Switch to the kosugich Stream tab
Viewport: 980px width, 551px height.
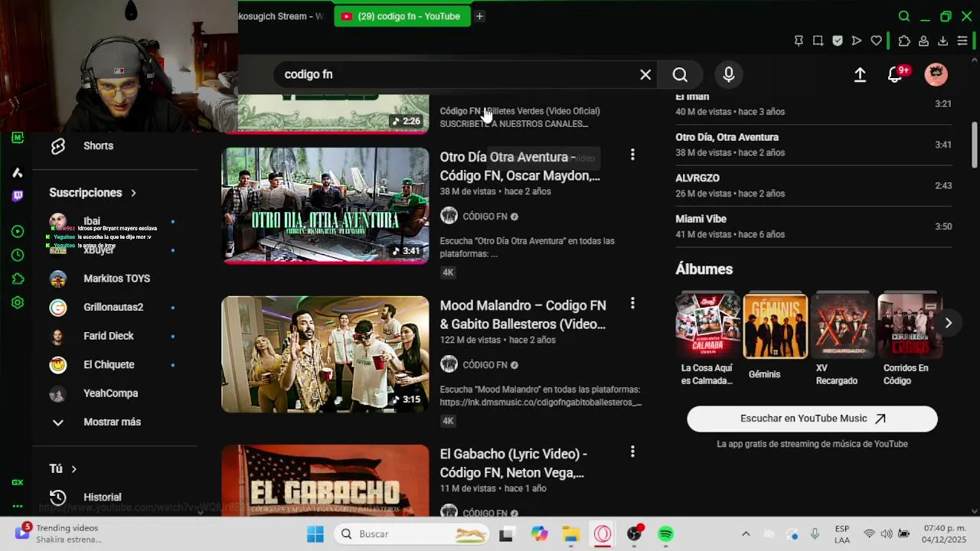tap(281, 16)
